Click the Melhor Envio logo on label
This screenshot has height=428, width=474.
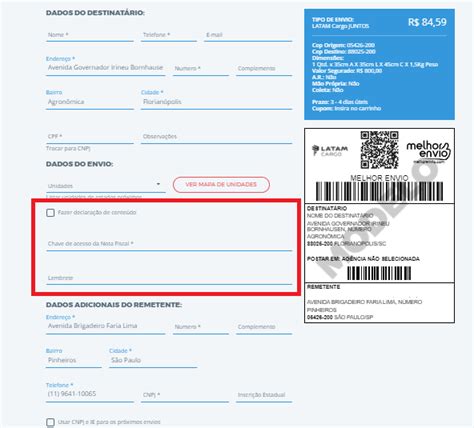pos(428,152)
